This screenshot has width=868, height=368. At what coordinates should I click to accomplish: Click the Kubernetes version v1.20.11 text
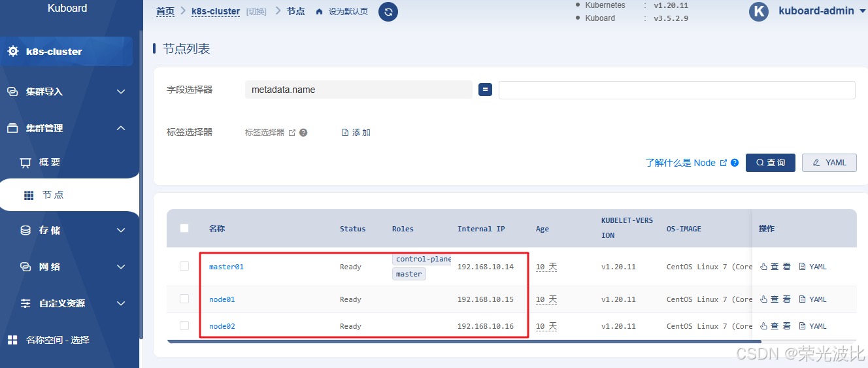tap(671, 5)
